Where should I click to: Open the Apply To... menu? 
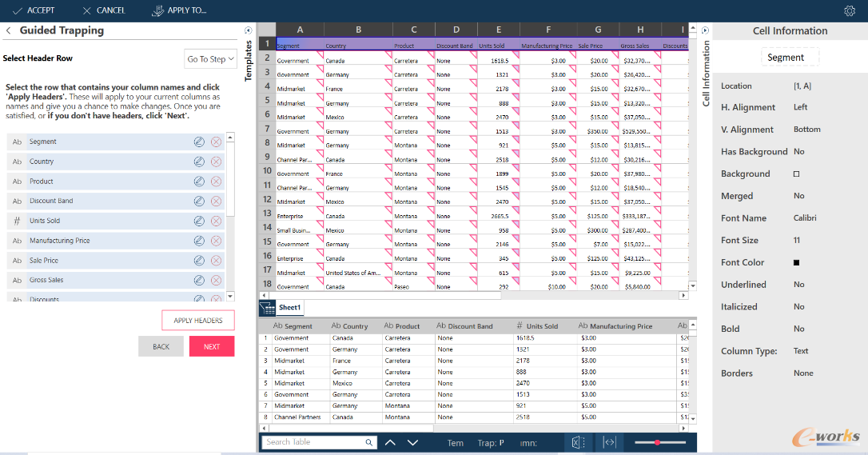pyautogui.click(x=179, y=10)
